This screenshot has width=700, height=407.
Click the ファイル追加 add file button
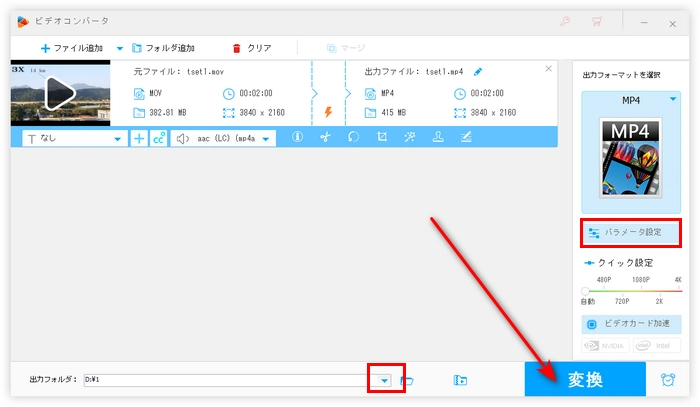[72, 48]
